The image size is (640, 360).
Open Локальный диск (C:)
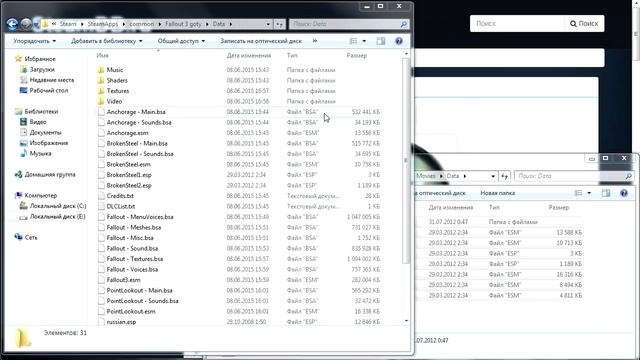(x=58, y=206)
